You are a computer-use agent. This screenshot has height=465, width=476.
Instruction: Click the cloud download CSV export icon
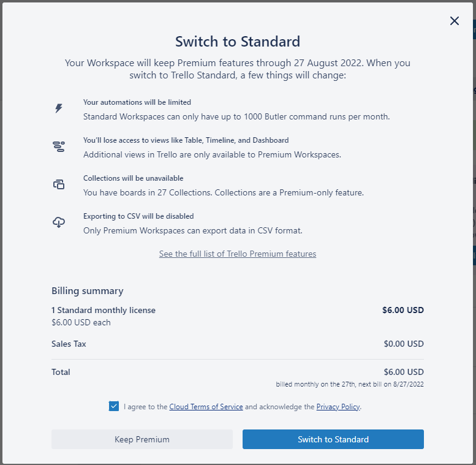coord(59,222)
